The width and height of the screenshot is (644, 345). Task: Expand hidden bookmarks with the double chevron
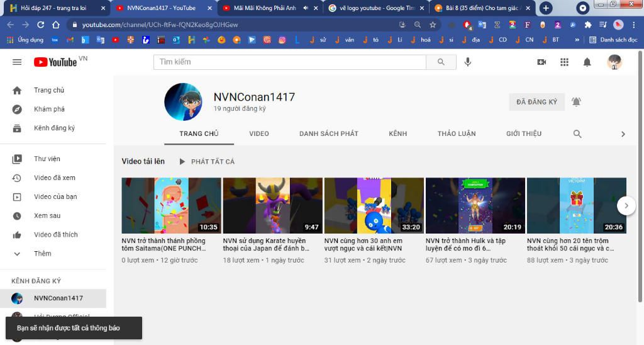(x=577, y=40)
